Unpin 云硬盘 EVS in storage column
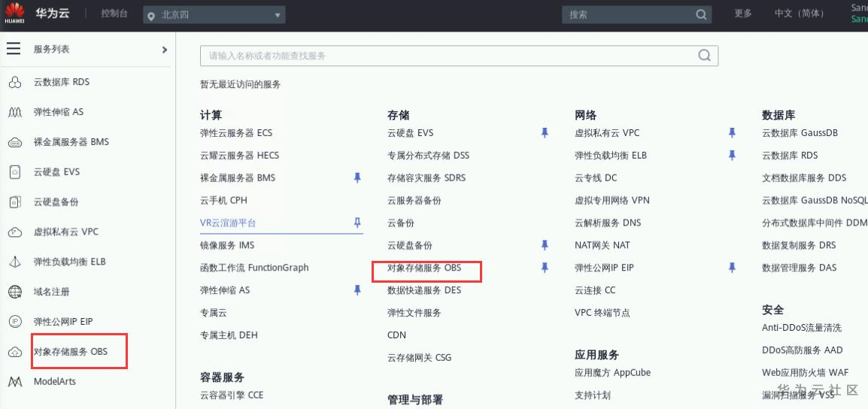 [545, 133]
